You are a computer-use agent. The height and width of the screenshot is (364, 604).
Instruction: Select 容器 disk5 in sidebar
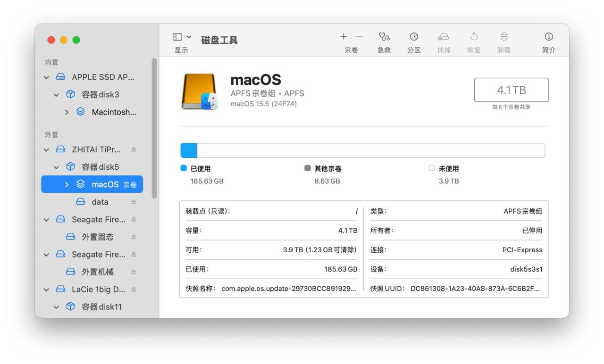coord(92,167)
